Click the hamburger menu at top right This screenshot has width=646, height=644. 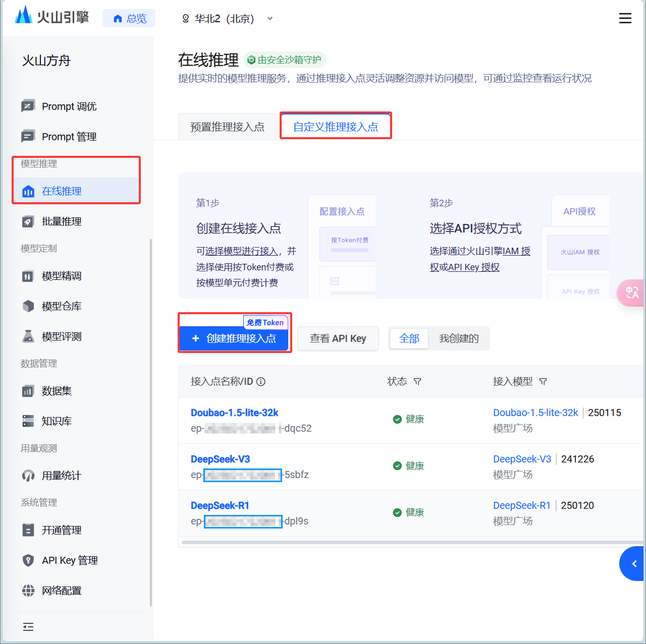click(625, 18)
